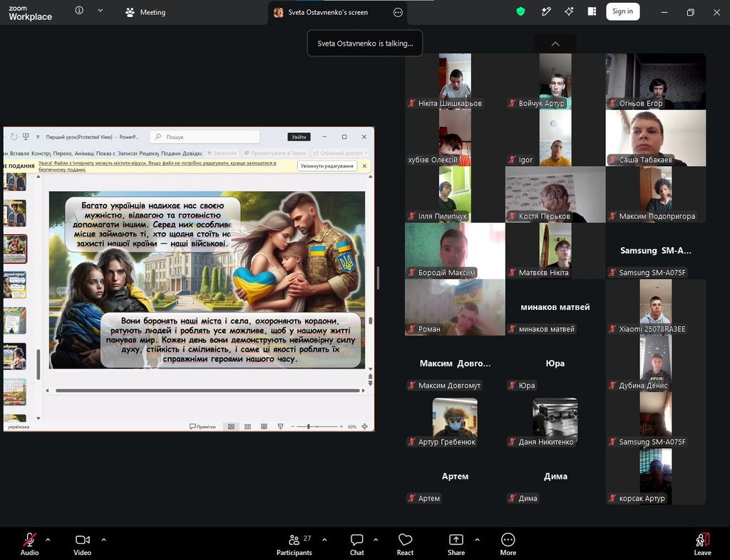This screenshot has width=730, height=560.
Task: Open the Participants list panel
Action: (294, 544)
